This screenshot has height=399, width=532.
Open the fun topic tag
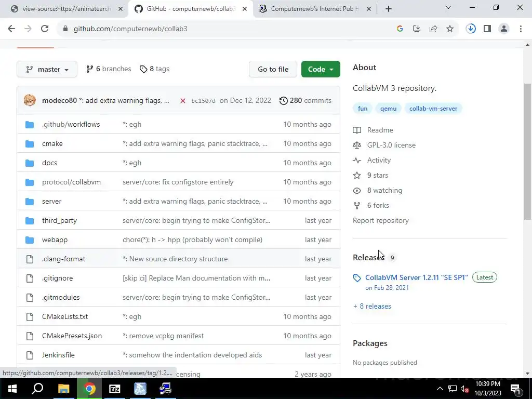point(362,109)
